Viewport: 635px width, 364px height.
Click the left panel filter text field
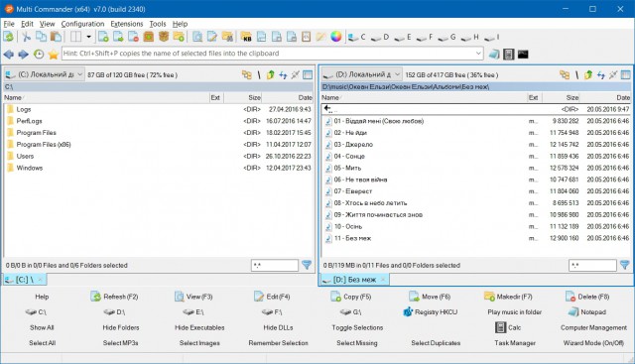pyautogui.click(x=275, y=265)
